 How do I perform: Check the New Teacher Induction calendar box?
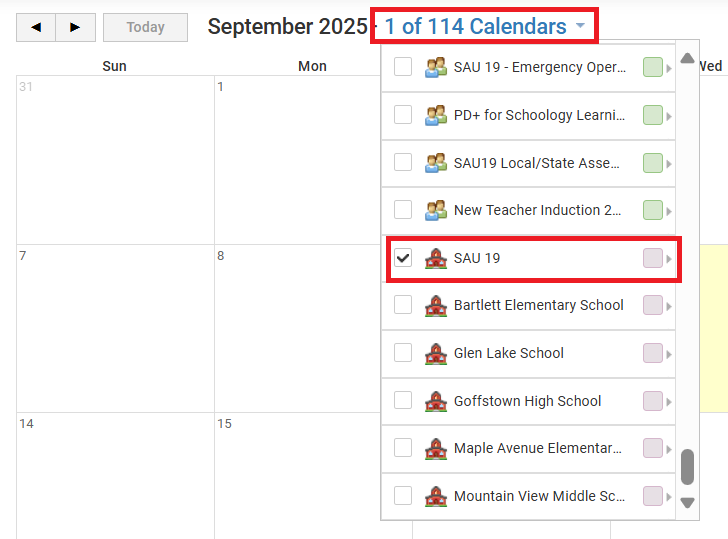pyautogui.click(x=403, y=210)
